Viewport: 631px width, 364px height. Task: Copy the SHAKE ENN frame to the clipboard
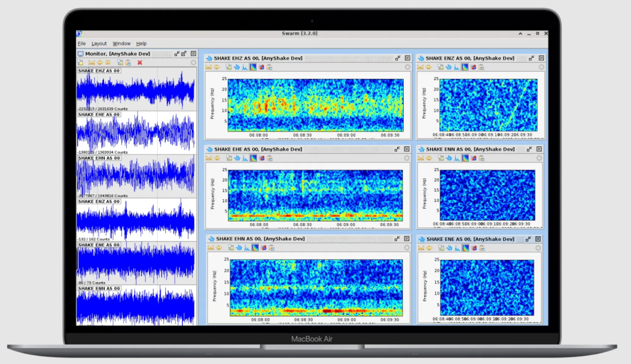click(481, 158)
